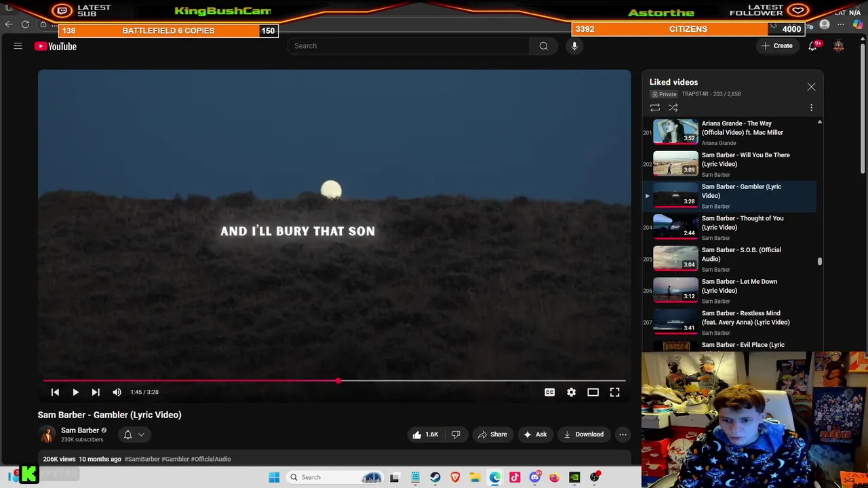The height and width of the screenshot is (488, 868).
Task: Go to YouTube home via logo
Action: [x=56, y=46]
